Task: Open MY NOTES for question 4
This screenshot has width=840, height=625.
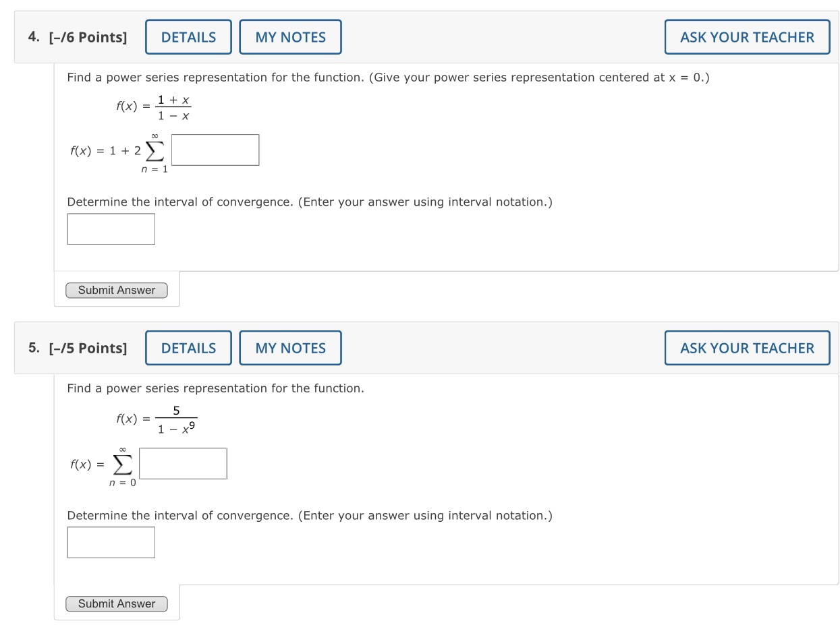Action: click(290, 37)
